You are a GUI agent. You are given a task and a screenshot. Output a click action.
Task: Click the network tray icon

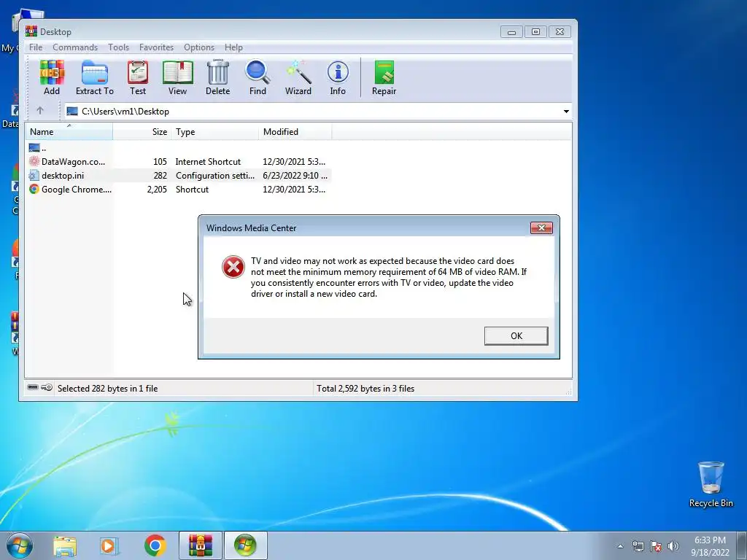tap(638, 546)
